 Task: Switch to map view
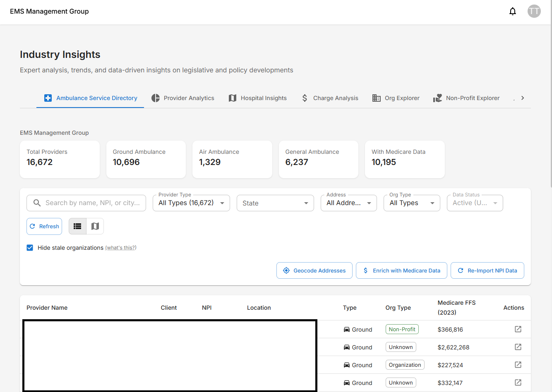pyautogui.click(x=95, y=226)
